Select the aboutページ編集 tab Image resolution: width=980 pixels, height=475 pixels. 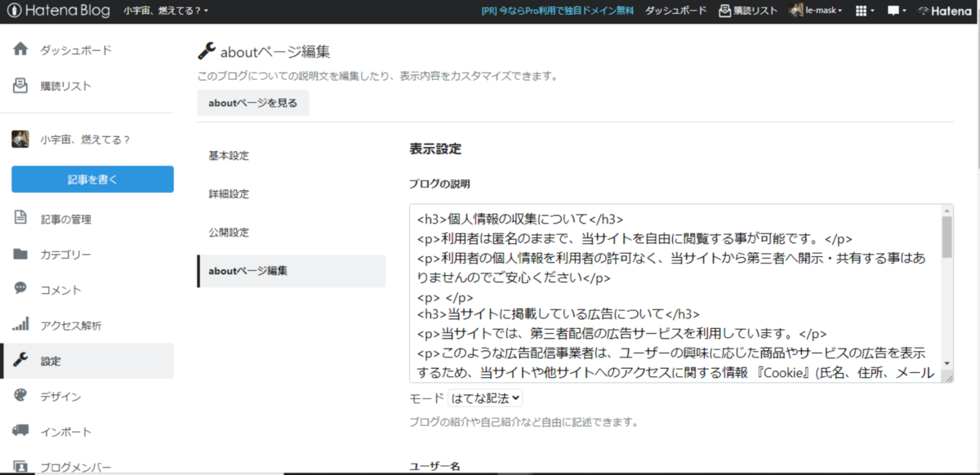coord(292,271)
